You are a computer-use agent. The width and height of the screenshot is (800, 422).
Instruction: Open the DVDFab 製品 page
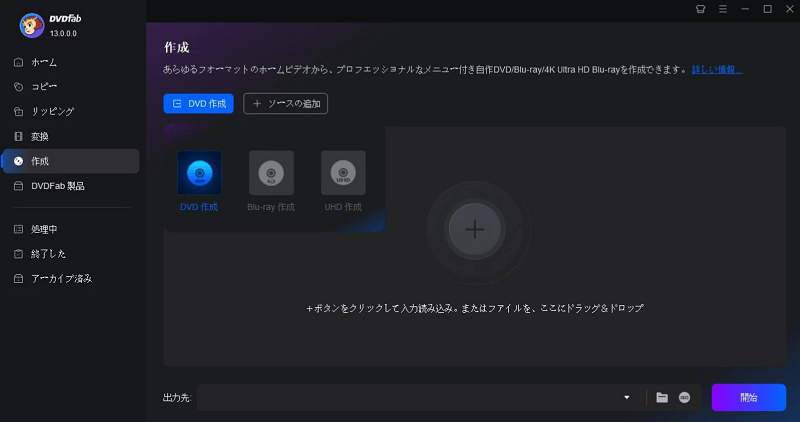coord(58,185)
